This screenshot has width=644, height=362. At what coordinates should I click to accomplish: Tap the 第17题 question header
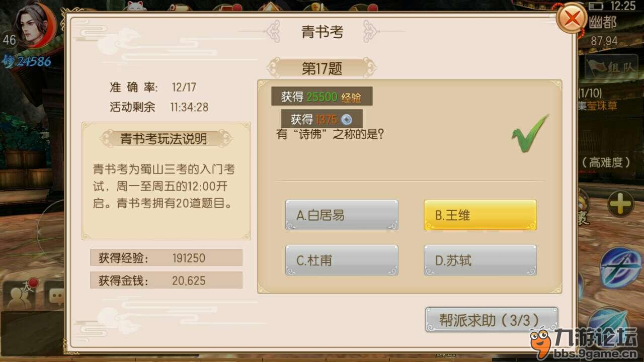pos(321,68)
